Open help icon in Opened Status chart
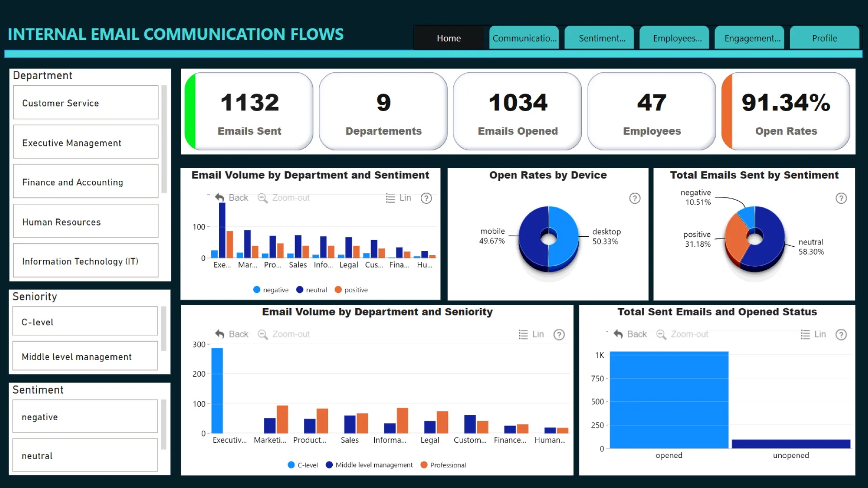 [841, 335]
